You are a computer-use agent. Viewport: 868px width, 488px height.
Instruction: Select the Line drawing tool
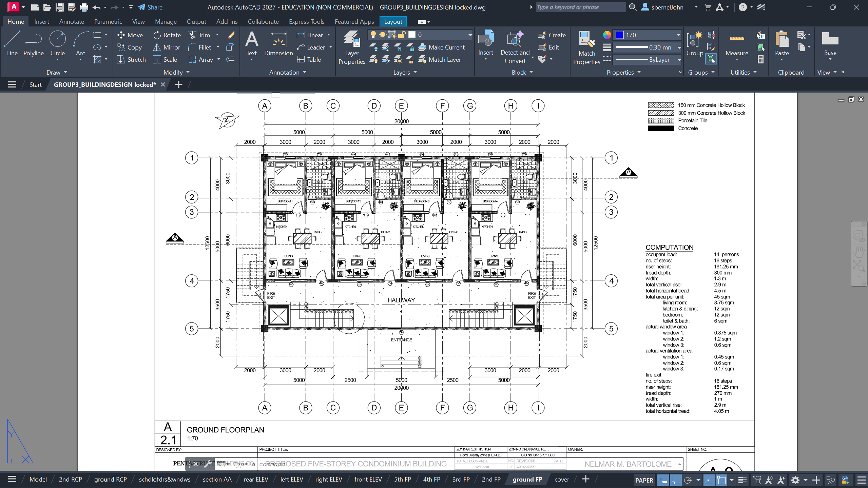click(12, 43)
